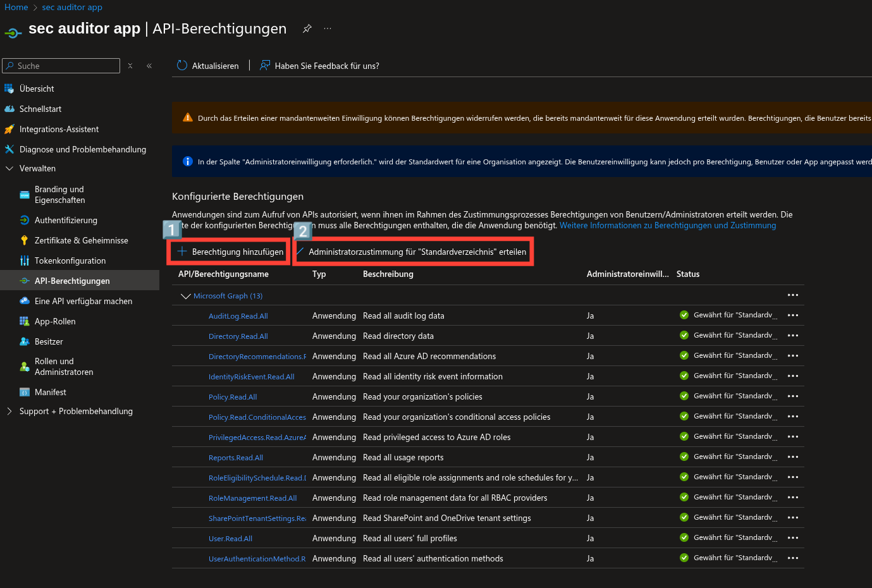Screen dimensions: 872x588
Task: Open Authentifizierung menu item
Action: 66,220
